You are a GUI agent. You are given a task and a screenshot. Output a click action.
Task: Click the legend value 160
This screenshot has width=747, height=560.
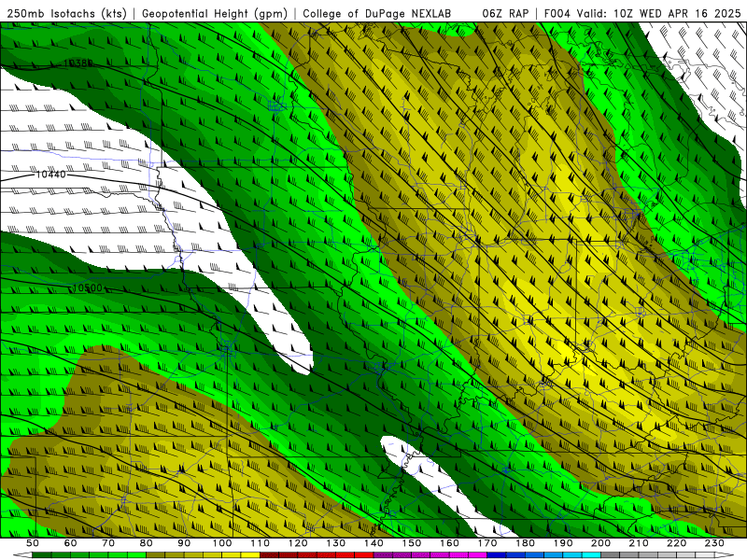[x=449, y=543]
